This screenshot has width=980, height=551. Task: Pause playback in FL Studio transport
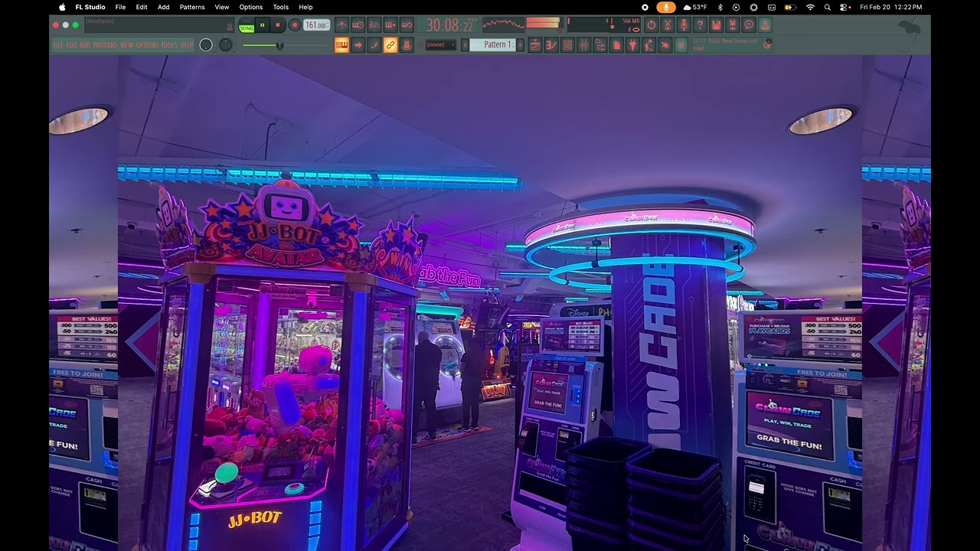(263, 25)
